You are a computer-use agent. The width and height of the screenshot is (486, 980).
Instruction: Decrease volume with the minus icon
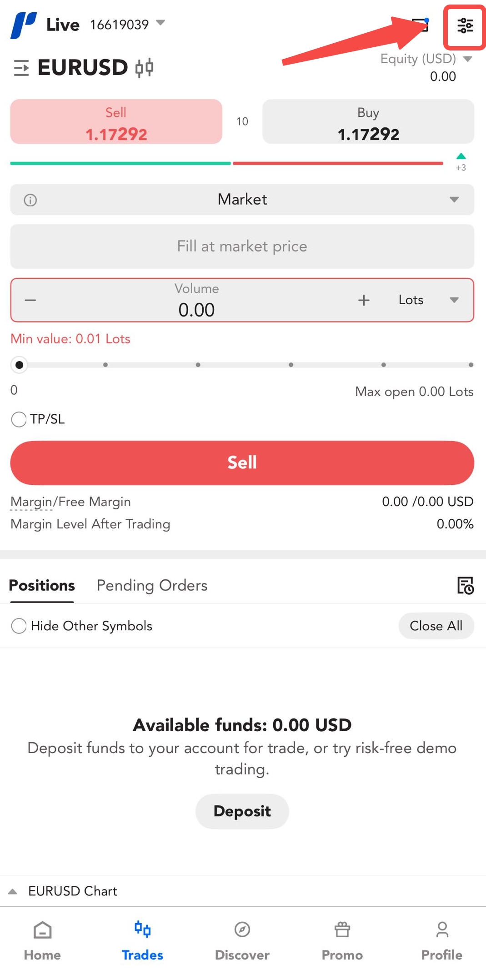pos(30,300)
